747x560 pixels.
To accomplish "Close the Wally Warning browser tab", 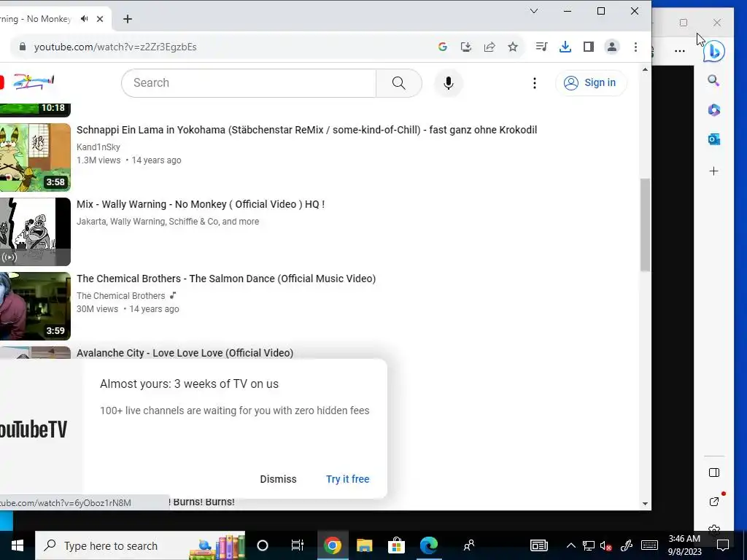I will (x=99, y=19).
